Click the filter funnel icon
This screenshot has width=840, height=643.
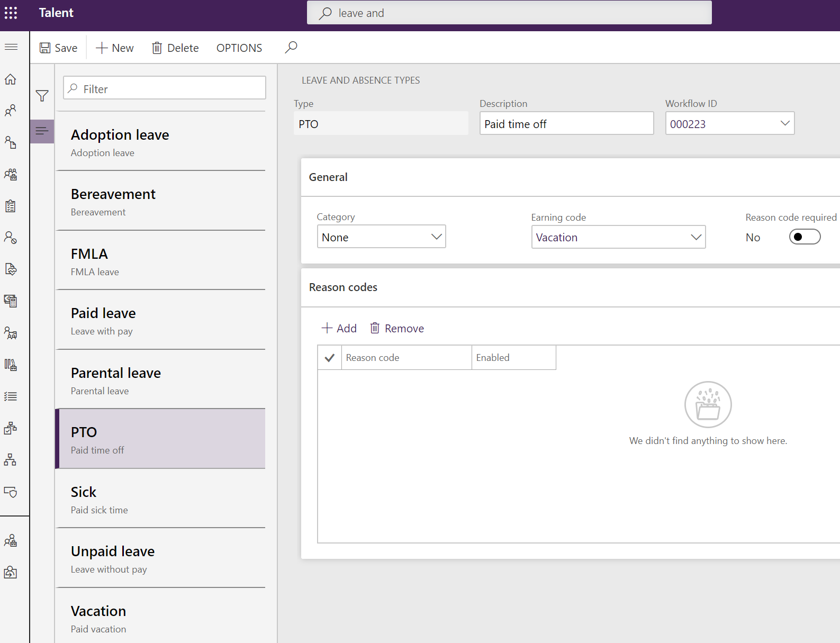(x=42, y=96)
